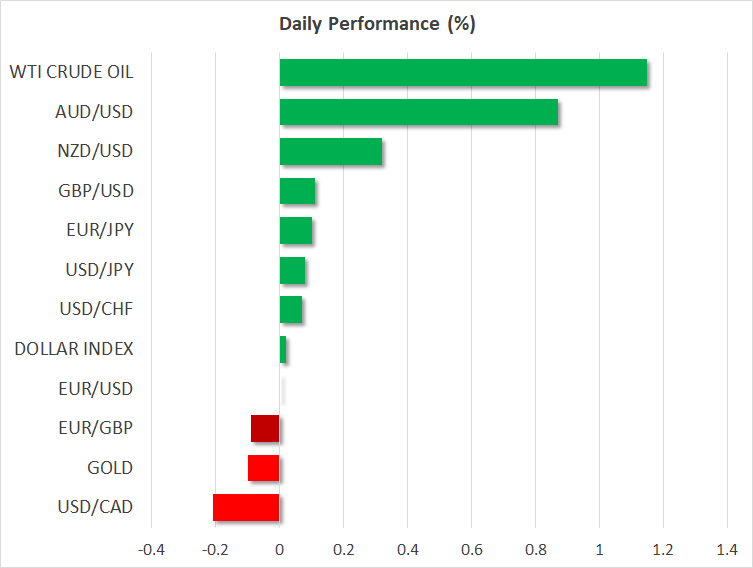Select the AUD/USD green bar
Screen dimensions: 753x568
point(418,112)
